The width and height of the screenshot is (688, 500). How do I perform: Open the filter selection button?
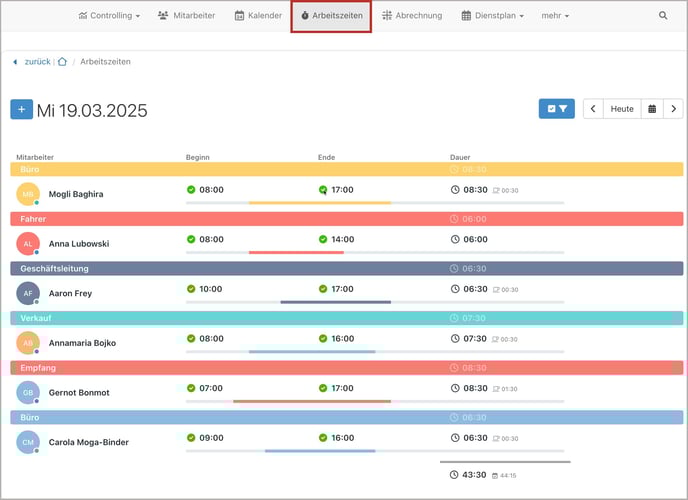click(556, 108)
